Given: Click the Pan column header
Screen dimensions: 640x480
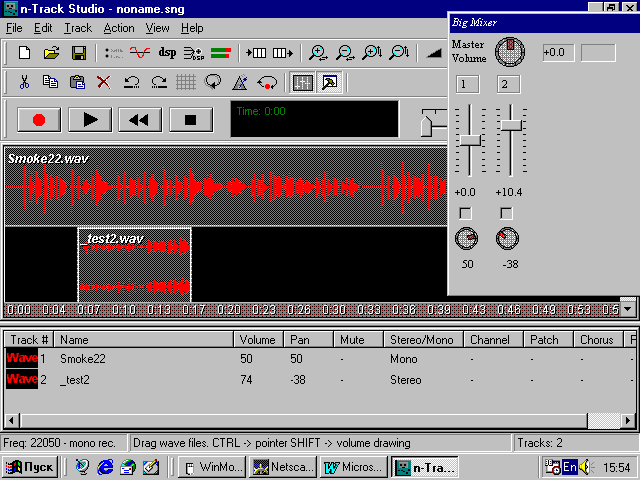Looking at the screenshot, I should (309, 340).
